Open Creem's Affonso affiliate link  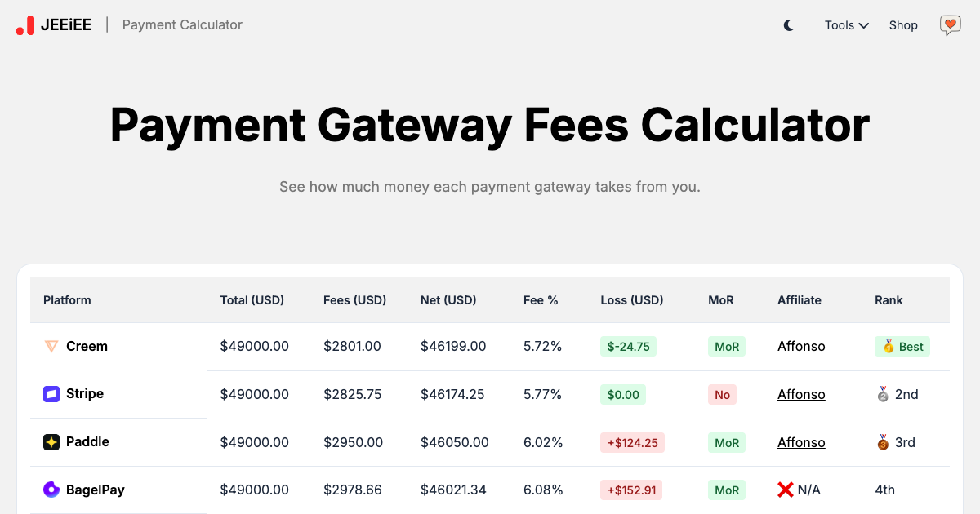click(x=801, y=346)
